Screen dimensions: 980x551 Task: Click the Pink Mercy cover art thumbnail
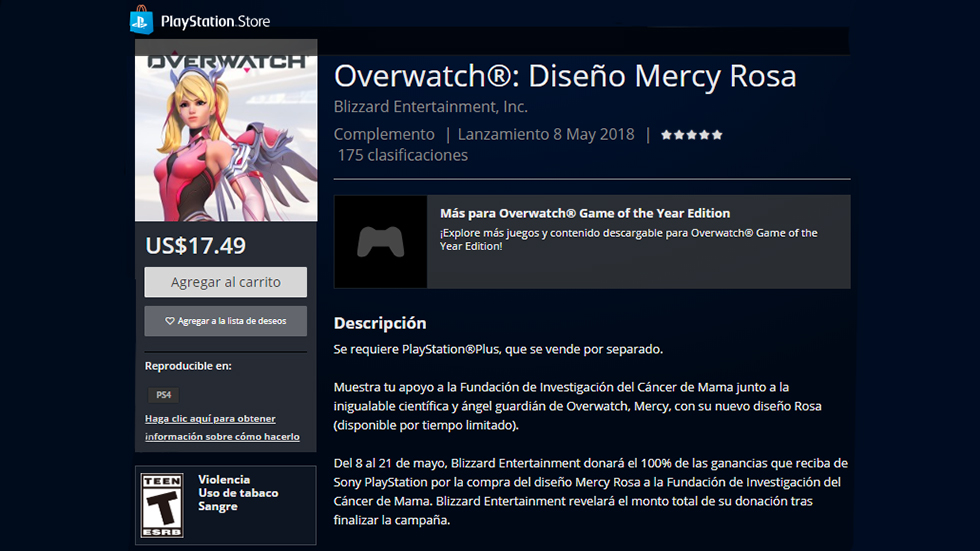click(x=226, y=138)
